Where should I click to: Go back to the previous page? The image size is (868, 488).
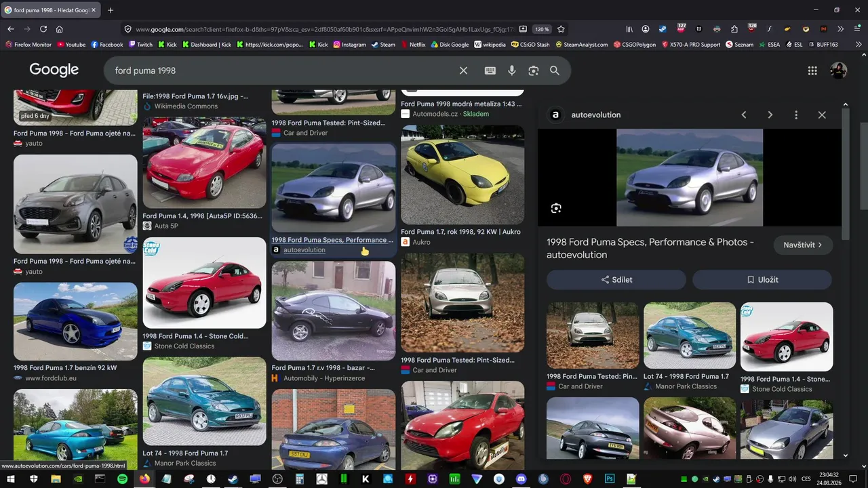coord(11,29)
